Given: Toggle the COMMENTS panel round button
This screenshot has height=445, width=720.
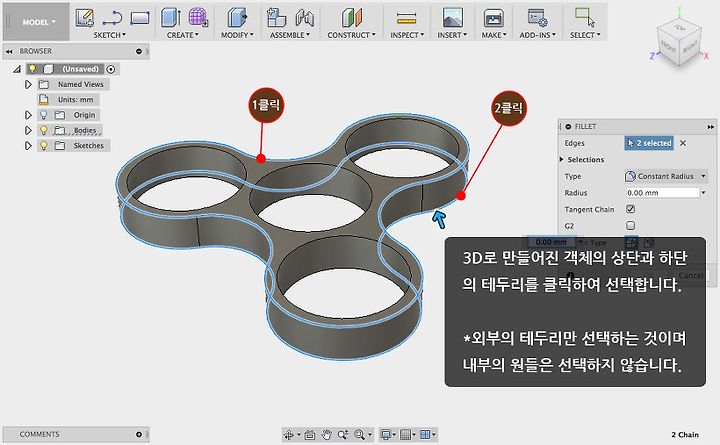Looking at the screenshot, I should tap(139, 434).
